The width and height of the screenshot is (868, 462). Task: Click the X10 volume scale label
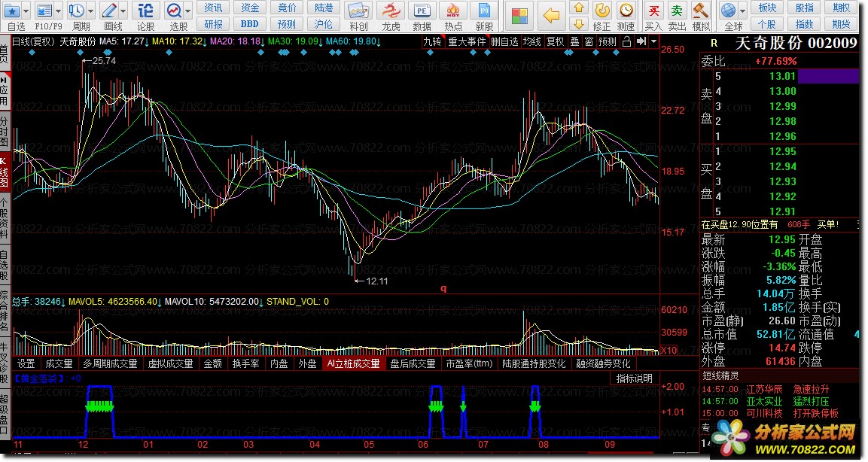tap(669, 350)
